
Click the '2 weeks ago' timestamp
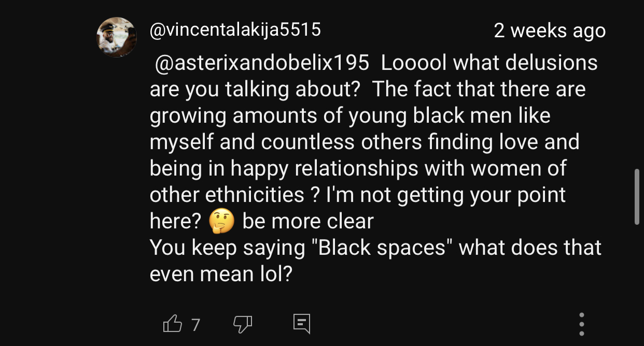[x=550, y=31]
